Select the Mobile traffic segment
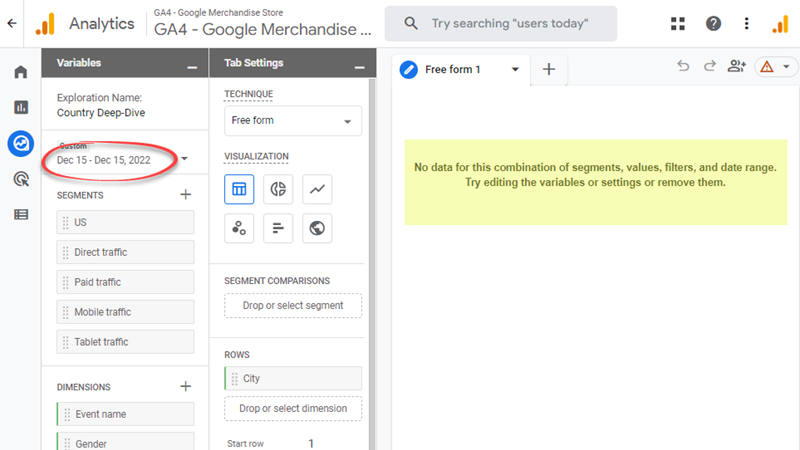The width and height of the screenshot is (800, 450). 126,312
